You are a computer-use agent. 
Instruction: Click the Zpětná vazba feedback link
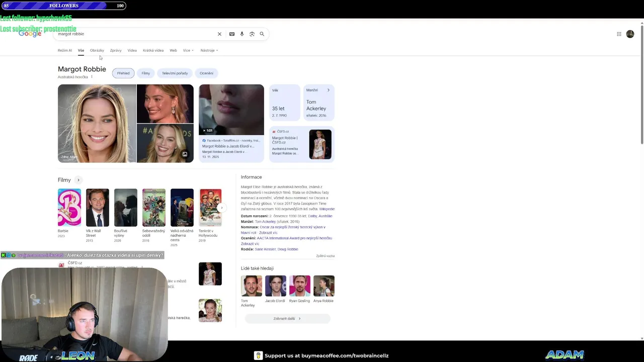325,256
